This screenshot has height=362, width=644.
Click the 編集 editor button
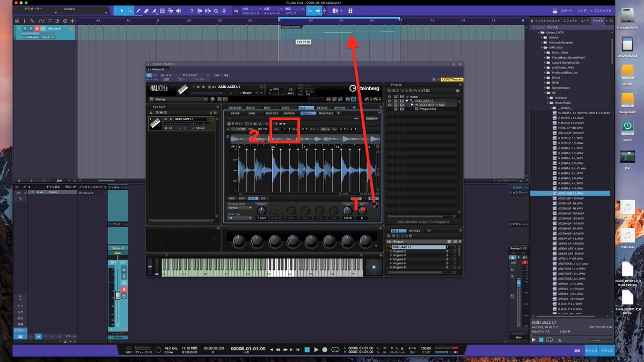click(x=577, y=350)
